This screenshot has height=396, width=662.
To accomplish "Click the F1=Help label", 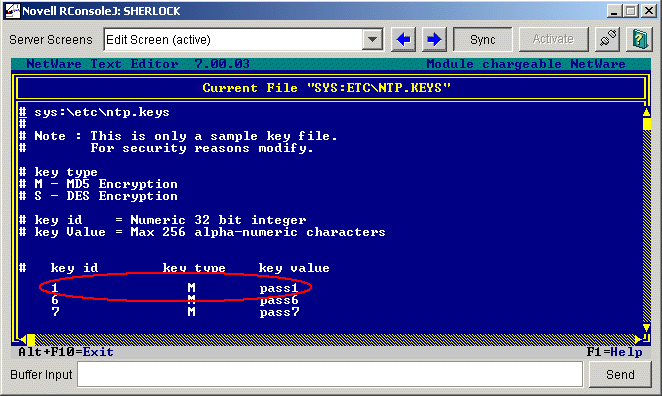I will [614, 352].
